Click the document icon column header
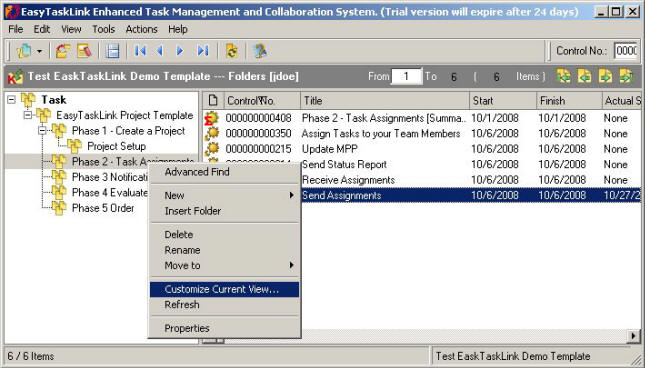This screenshot has width=645, height=368. coord(213,100)
